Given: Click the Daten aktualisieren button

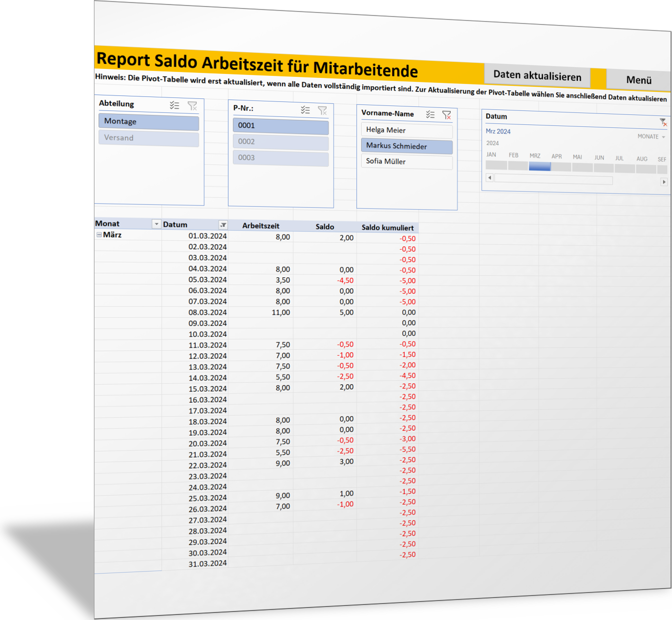Looking at the screenshot, I should tap(537, 76).
